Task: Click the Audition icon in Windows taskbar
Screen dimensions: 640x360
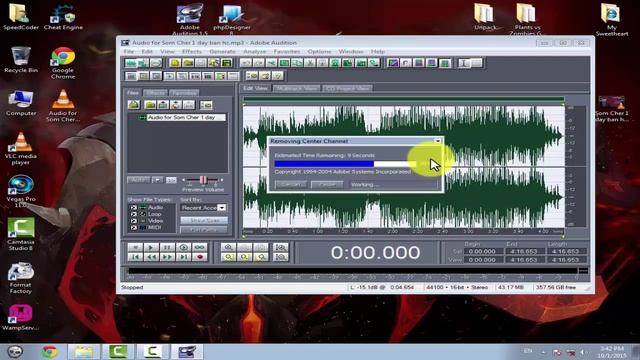Action: point(187,351)
